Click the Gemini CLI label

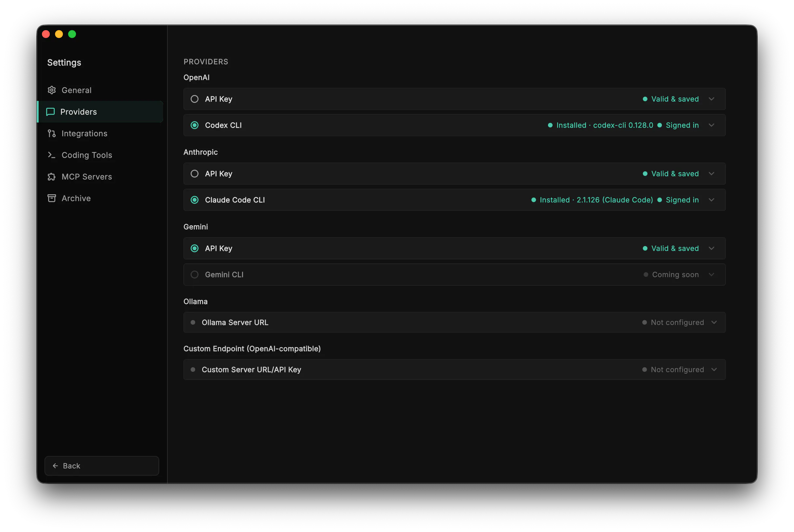tap(224, 275)
